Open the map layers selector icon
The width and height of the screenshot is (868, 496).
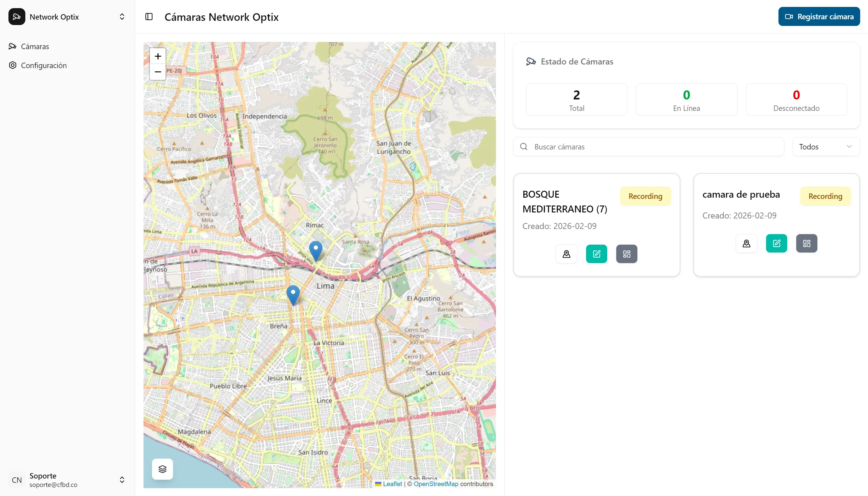pos(162,469)
